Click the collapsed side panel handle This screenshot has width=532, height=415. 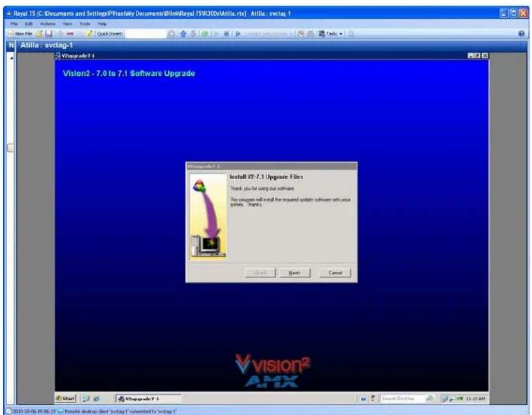point(10,148)
